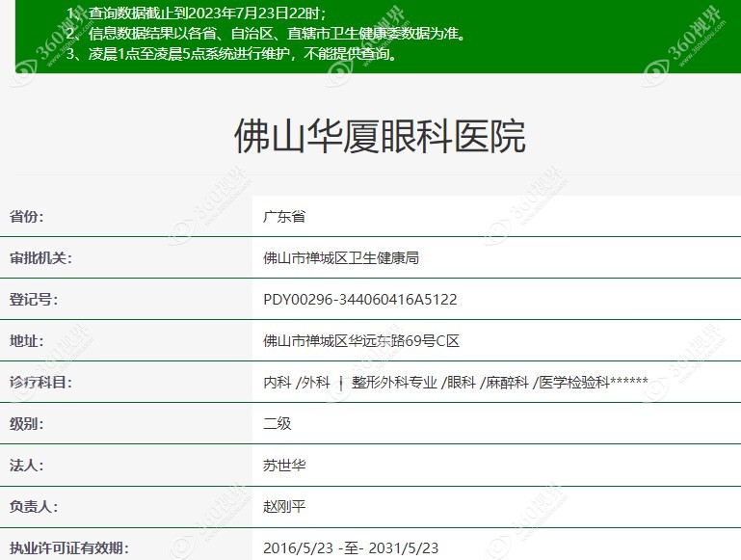Image resolution: width=741 pixels, height=560 pixels.
Task: Click the 登记号 row label
Action: click(34, 300)
